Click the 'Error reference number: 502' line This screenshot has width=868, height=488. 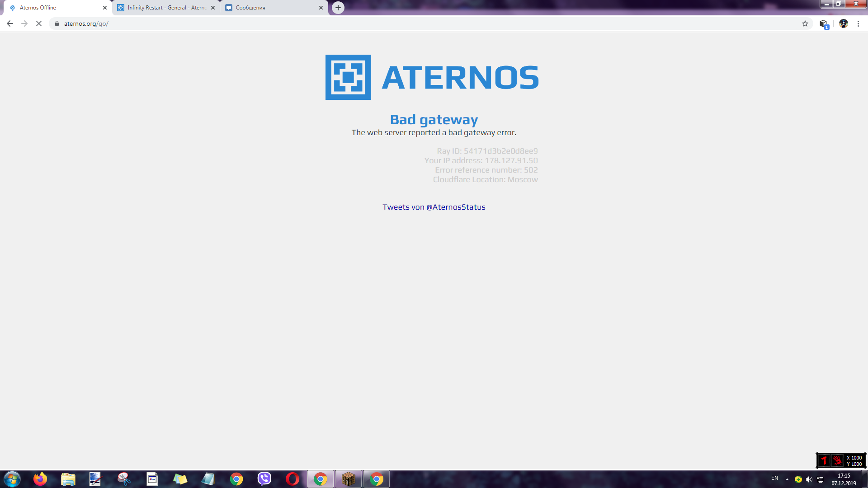pos(486,170)
